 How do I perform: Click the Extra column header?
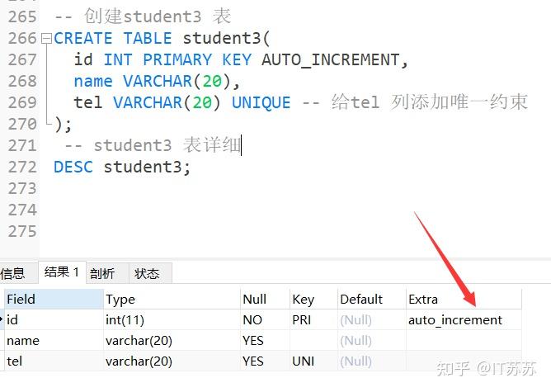click(464, 300)
